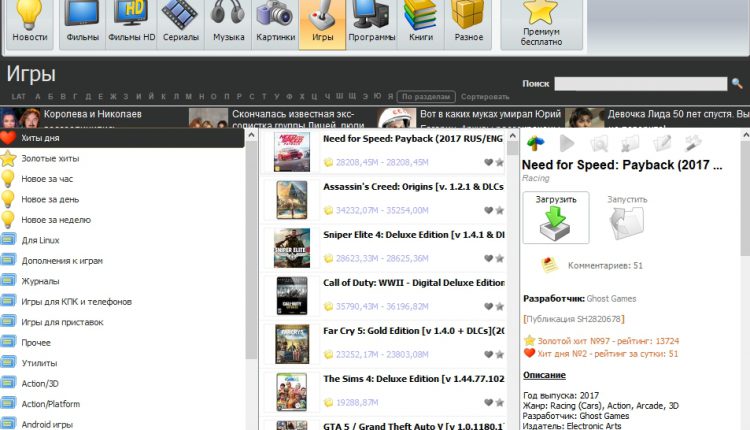The height and width of the screenshot is (430, 750).
Task: Click the Загрузить download button
Action: point(556,218)
